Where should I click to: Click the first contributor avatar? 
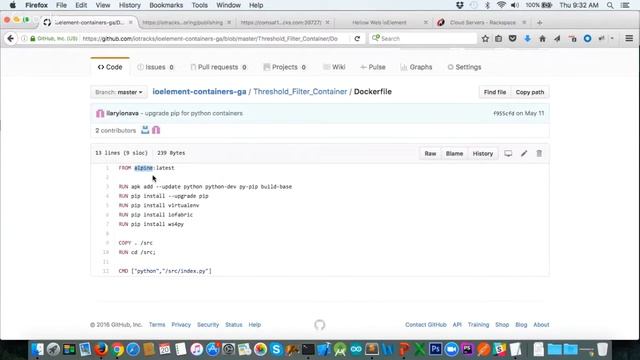tap(145, 130)
